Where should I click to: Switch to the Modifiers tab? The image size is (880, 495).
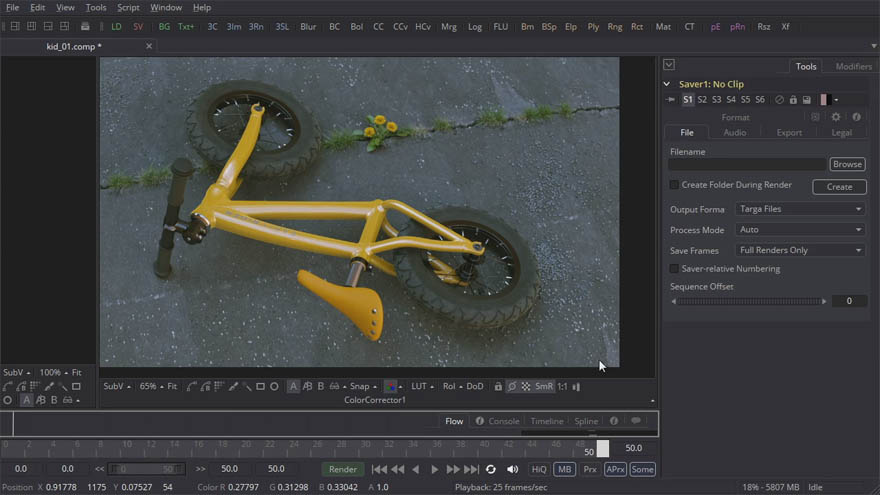point(853,66)
